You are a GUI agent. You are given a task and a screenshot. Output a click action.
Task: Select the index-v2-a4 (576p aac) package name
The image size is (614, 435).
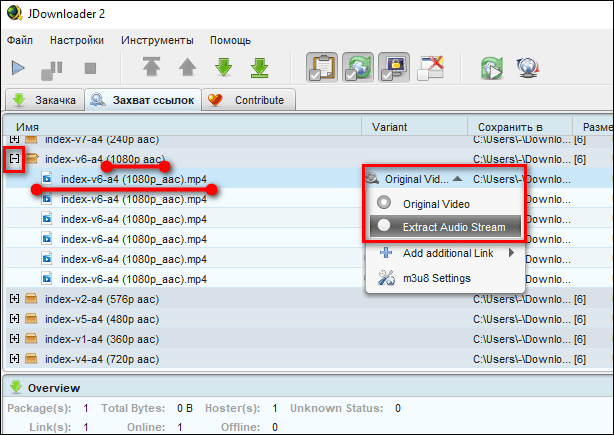coord(102,299)
